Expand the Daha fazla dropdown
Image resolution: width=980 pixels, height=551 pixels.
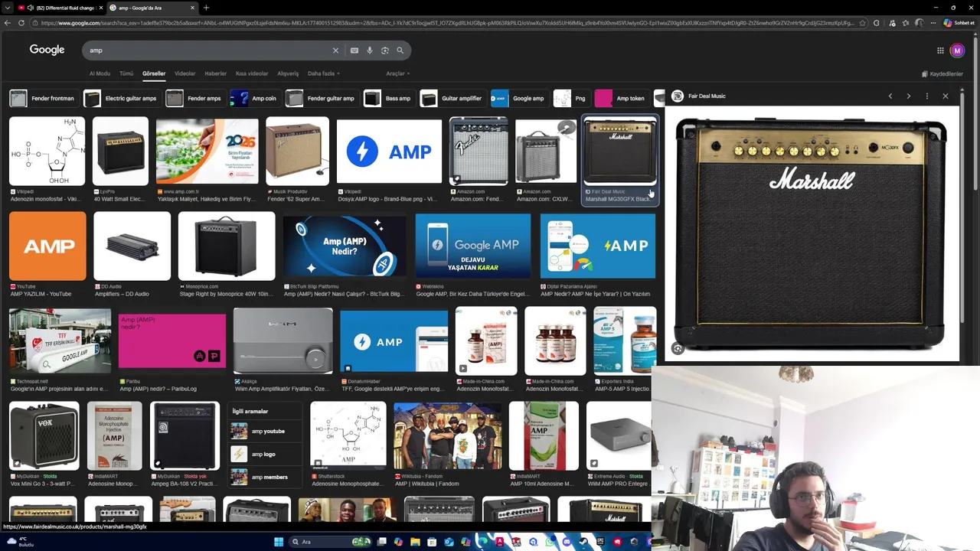tap(324, 73)
